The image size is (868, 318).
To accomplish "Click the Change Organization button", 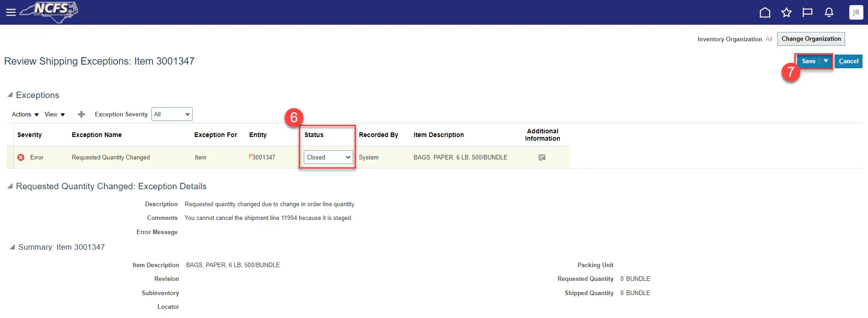I will click(x=810, y=39).
